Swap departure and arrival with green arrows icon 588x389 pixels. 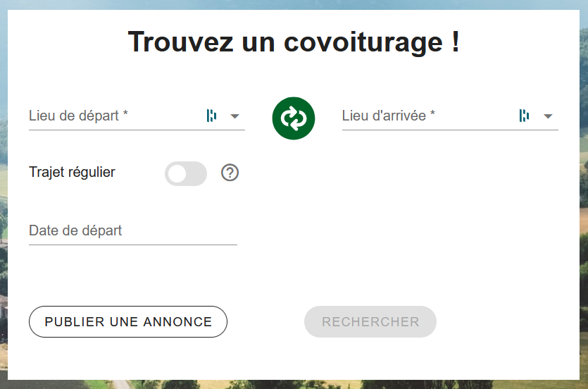(293, 118)
